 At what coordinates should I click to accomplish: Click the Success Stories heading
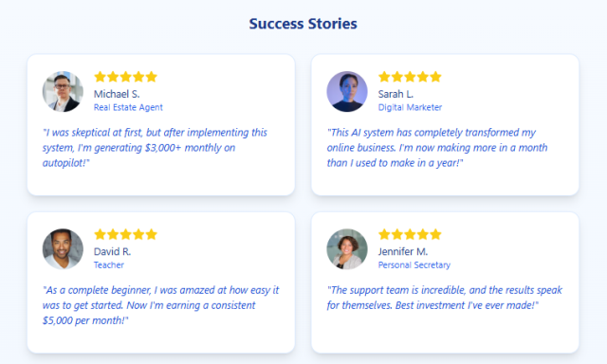click(x=303, y=24)
